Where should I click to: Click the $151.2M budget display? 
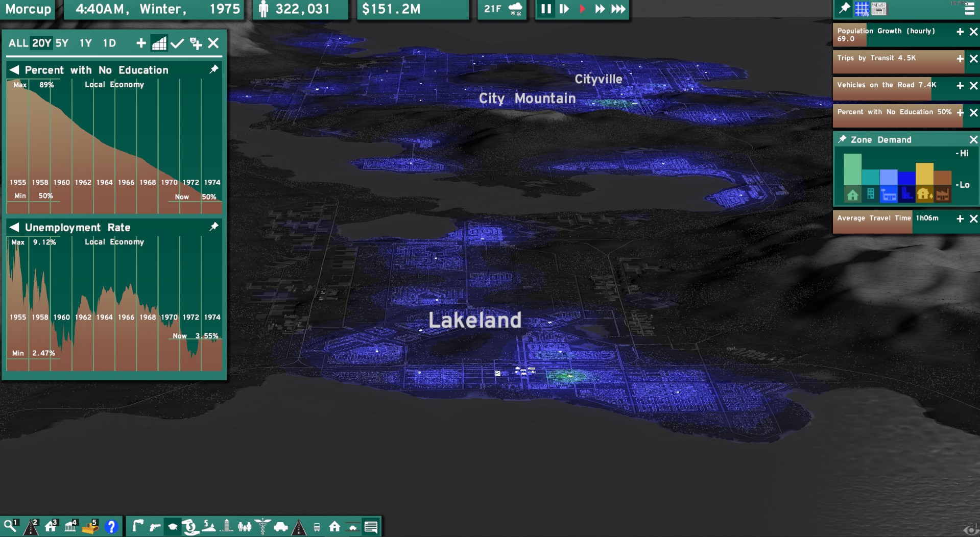(413, 9)
